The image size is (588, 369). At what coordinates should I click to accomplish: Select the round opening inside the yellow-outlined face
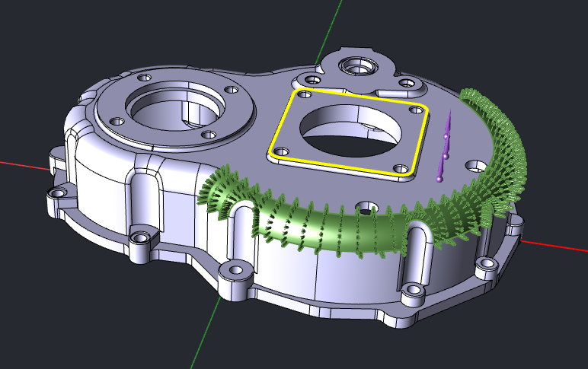350,130
